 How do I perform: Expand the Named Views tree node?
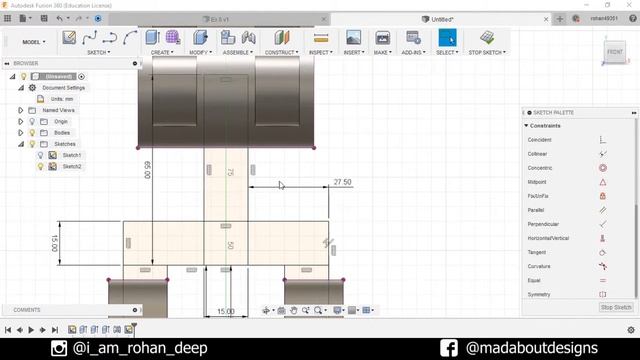point(20,110)
